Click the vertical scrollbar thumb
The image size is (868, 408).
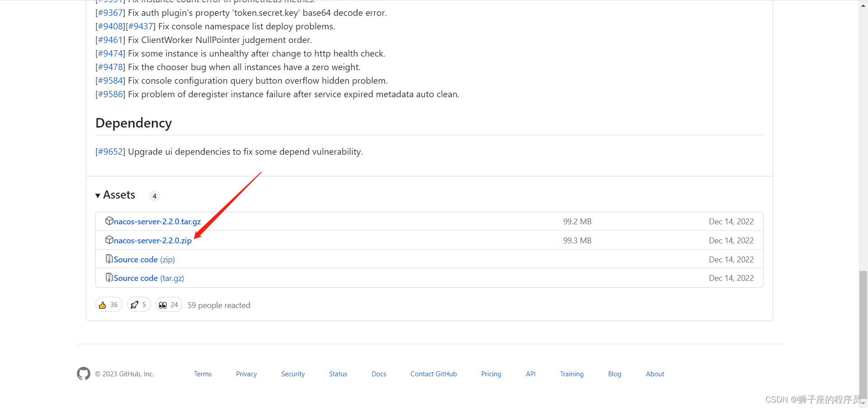[x=863, y=334]
